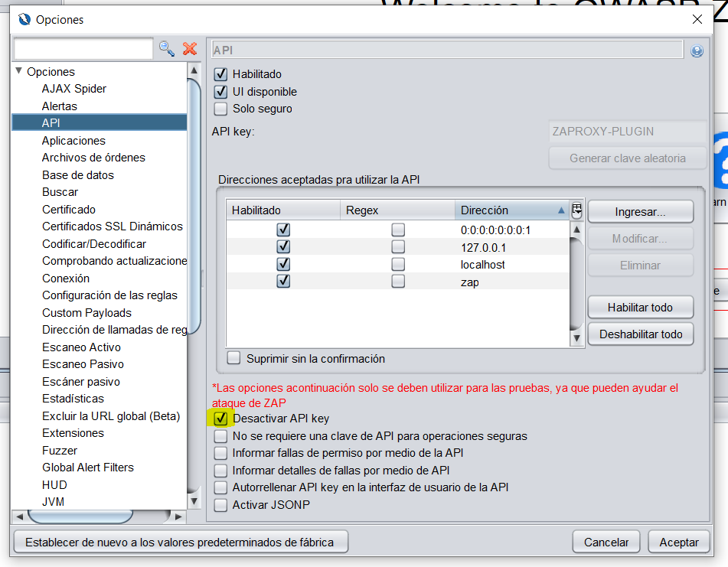Enable Autorrellenar API key checkbox

click(220, 487)
